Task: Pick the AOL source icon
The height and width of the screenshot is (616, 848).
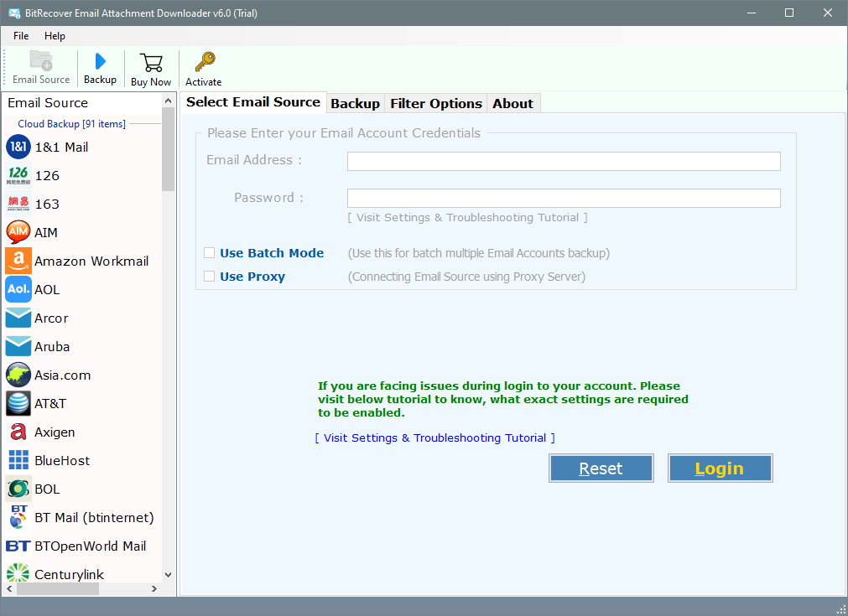Action: tap(18, 290)
